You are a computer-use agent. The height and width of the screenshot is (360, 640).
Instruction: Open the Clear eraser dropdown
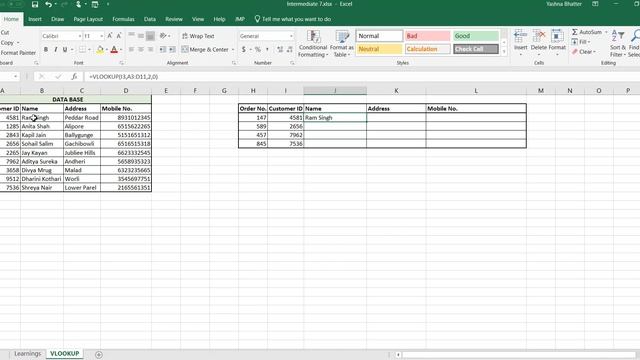[584, 52]
